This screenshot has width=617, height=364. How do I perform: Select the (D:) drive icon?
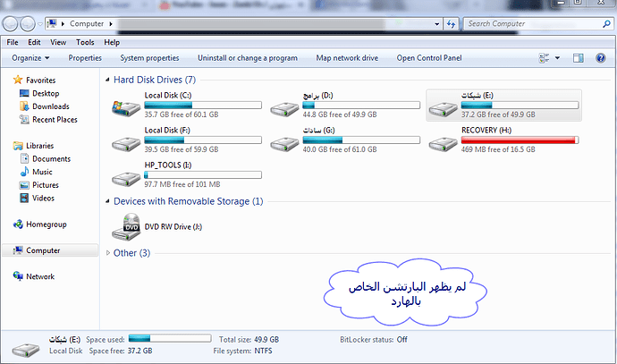pos(284,108)
